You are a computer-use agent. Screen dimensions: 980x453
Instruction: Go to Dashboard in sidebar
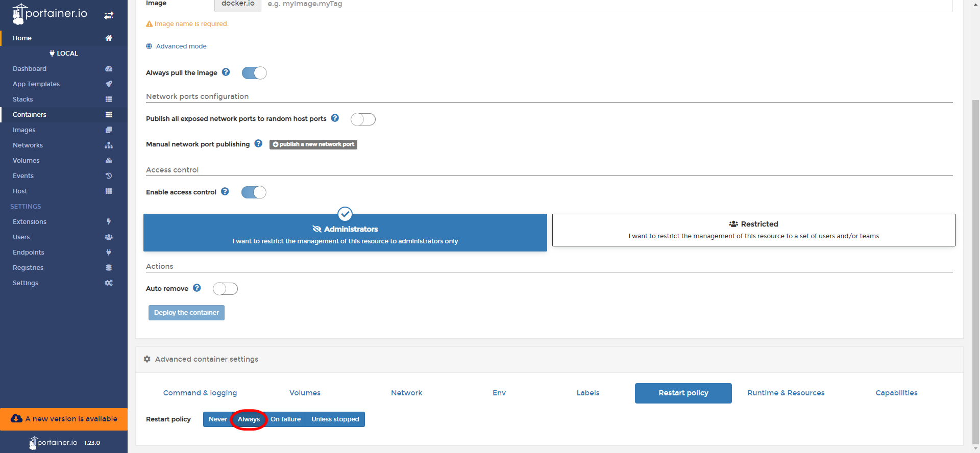point(30,68)
